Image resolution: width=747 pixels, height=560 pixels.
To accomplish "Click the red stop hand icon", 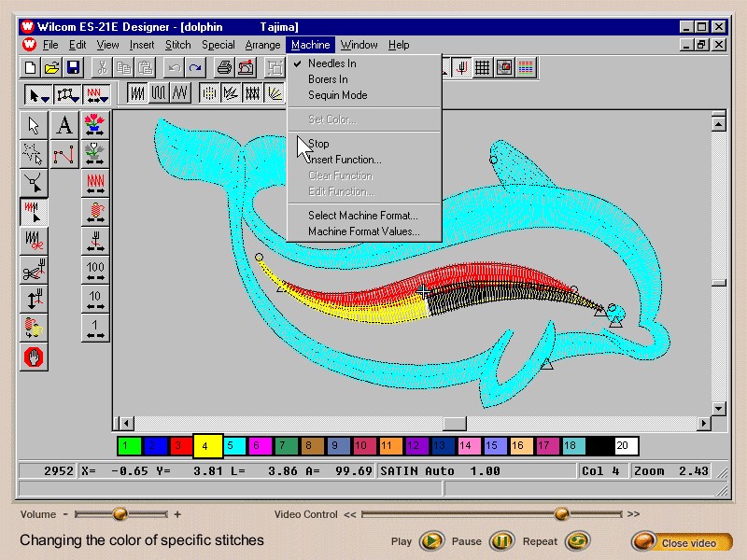I will (x=35, y=357).
